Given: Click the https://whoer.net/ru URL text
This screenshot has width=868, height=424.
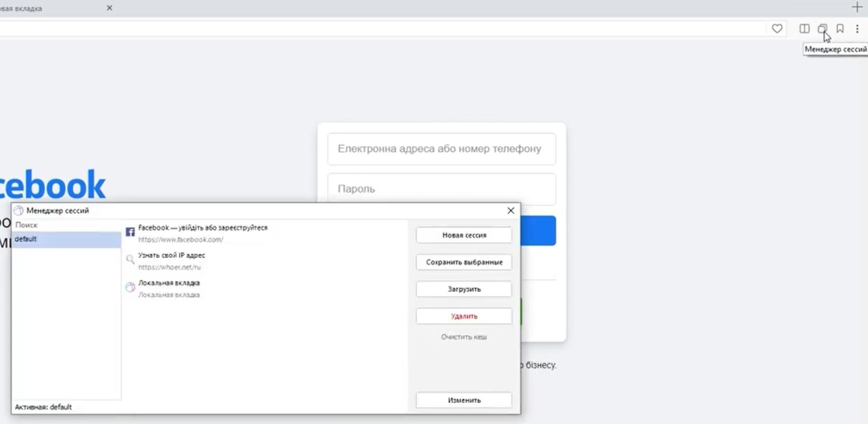Looking at the screenshot, I should point(169,267).
